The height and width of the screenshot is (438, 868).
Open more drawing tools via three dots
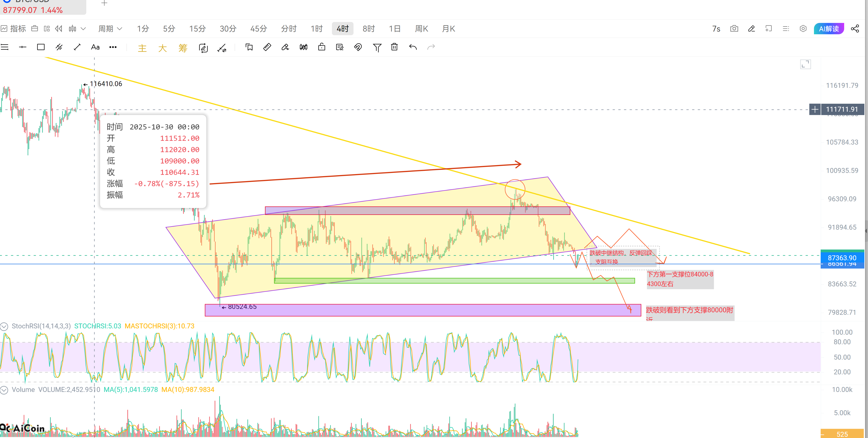113,47
